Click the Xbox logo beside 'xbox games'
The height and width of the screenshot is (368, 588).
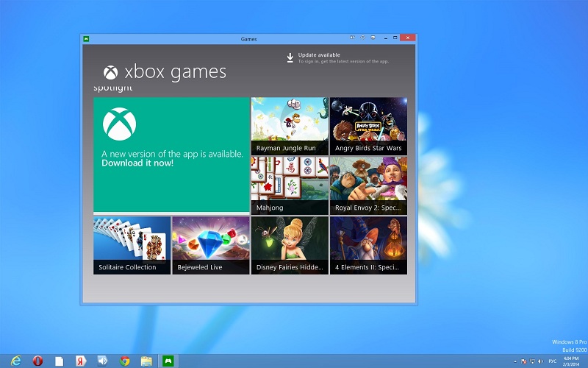pos(111,72)
